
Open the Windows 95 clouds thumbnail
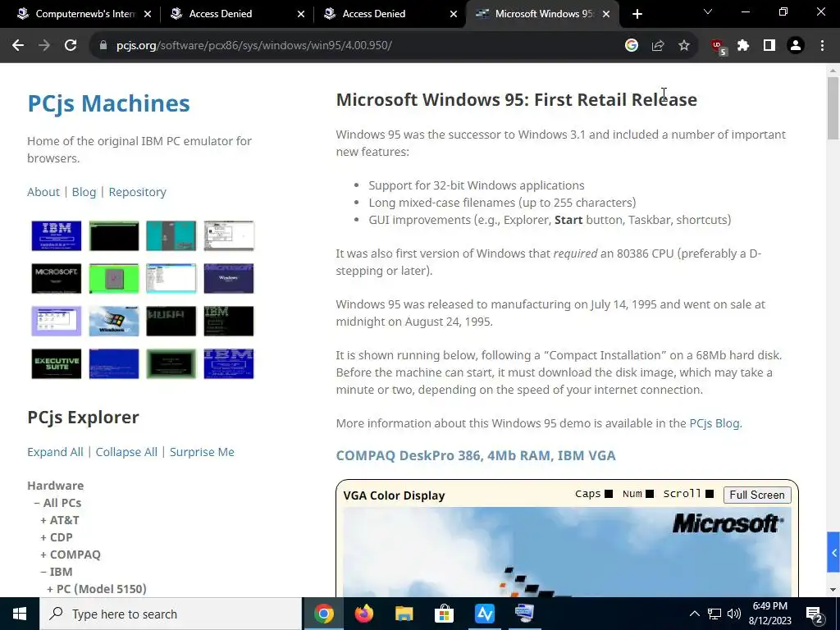coord(113,321)
